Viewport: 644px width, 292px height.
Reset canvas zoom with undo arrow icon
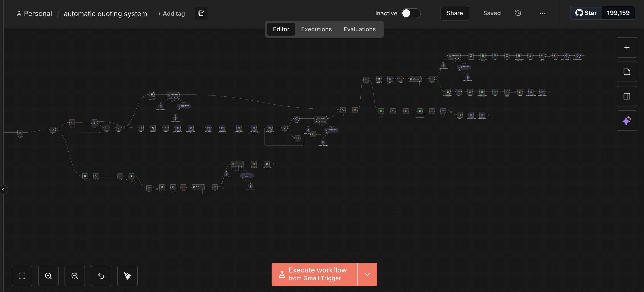[101, 276]
